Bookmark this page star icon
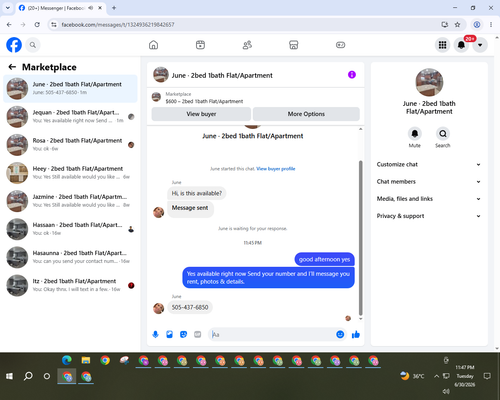Viewport: 500px width, 400px height. click(457, 24)
